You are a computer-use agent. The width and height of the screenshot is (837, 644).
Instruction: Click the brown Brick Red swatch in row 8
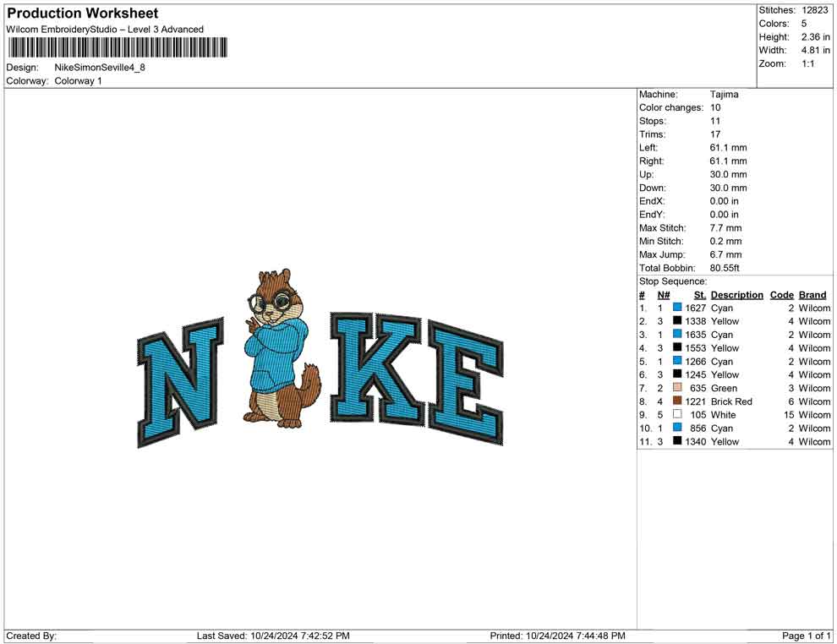point(677,401)
